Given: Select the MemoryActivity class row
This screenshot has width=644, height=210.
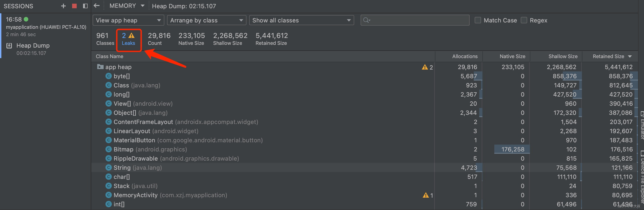Looking at the screenshot, I should click(365, 195).
